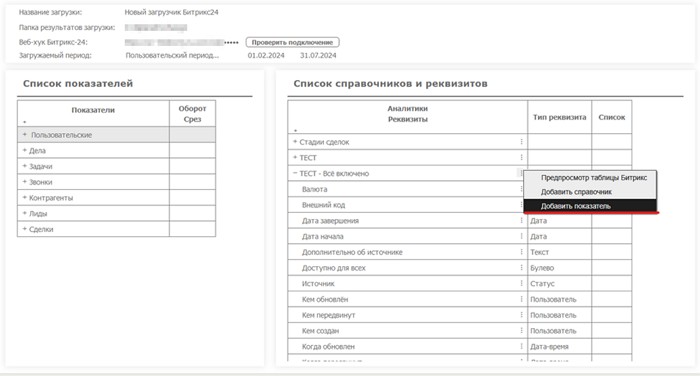Click type cell Дата-время

559,347
